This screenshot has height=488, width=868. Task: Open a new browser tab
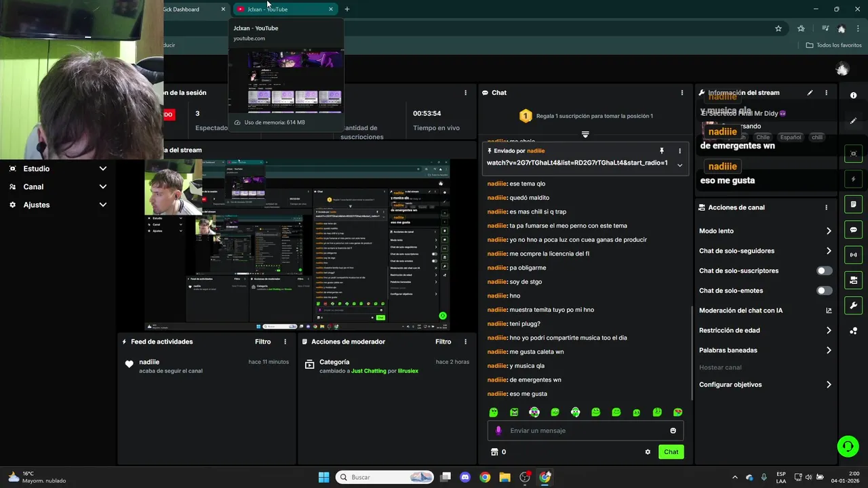(x=347, y=9)
